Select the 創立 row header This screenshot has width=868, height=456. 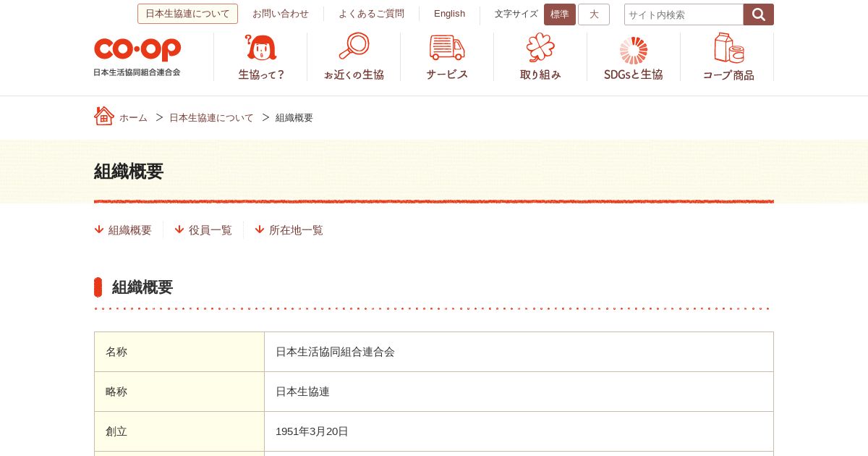click(x=179, y=431)
